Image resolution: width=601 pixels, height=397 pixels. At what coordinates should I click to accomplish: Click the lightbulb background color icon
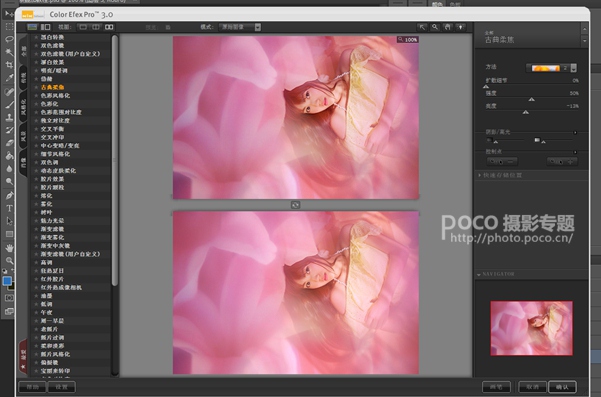pos(460,27)
